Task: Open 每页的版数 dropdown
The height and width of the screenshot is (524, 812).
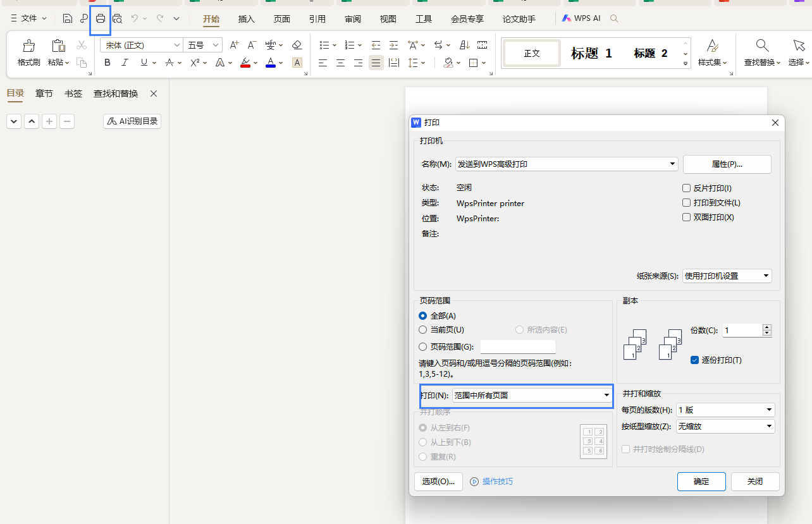Action: click(x=725, y=410)
